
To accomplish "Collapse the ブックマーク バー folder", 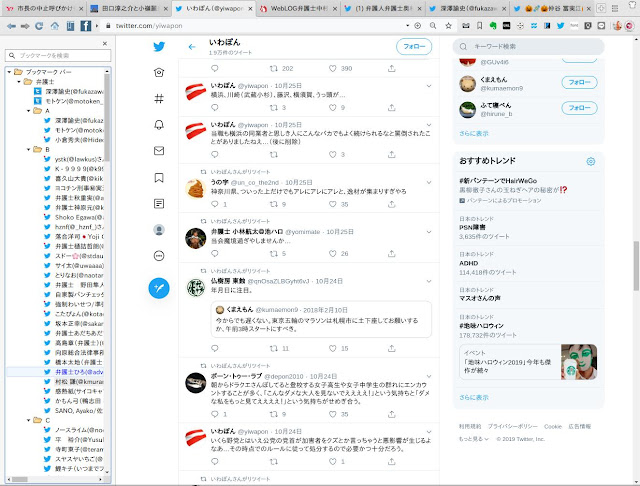I will tap(9, 72).
